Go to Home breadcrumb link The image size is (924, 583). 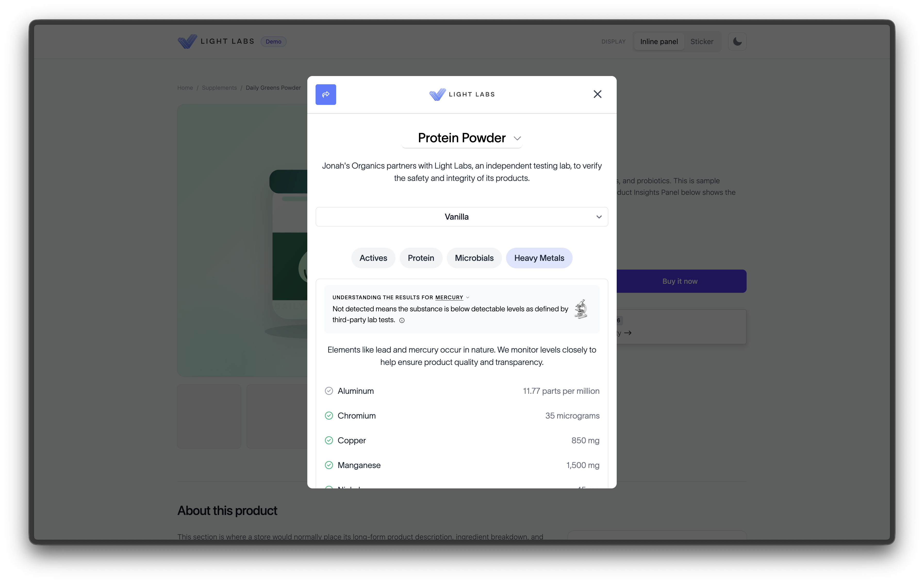click(185, 88)
